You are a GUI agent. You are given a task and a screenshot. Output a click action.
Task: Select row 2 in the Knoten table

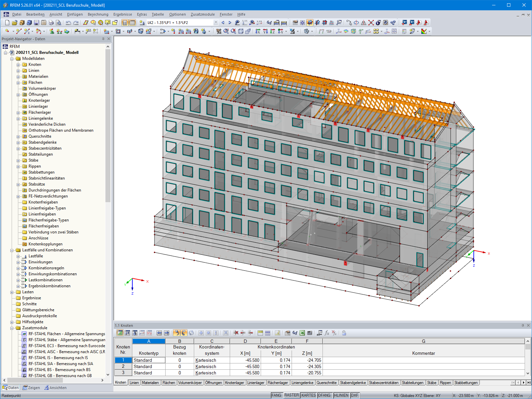[123, 366]
